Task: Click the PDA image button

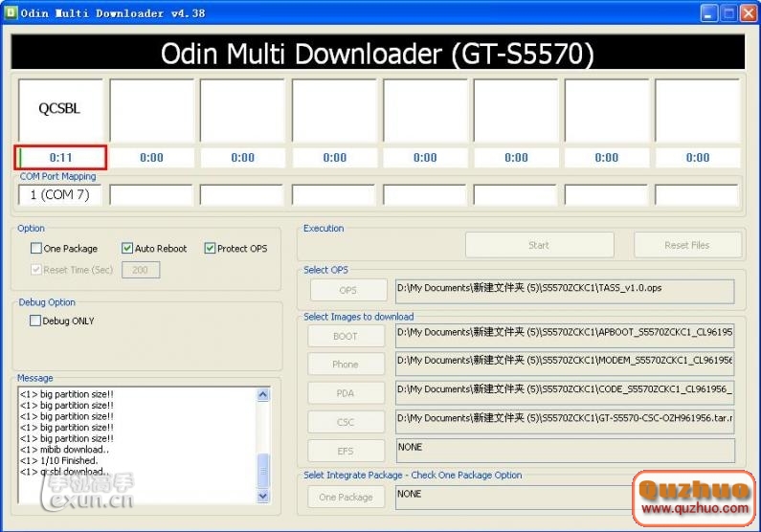Action: [346, 393]
